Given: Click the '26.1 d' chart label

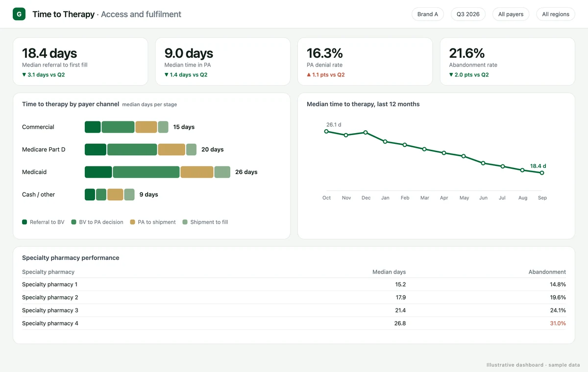Looking at the screenshot, I should pos(334,125).
